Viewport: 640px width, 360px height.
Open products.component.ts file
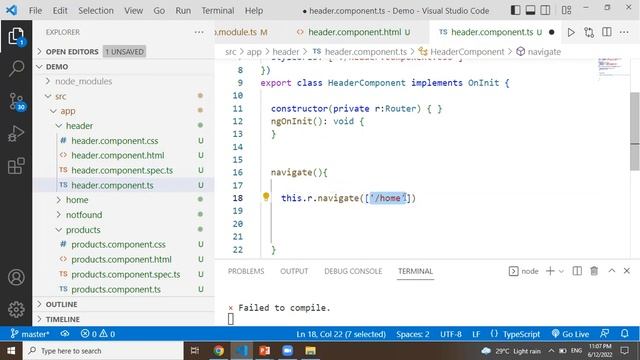(124, 289)
